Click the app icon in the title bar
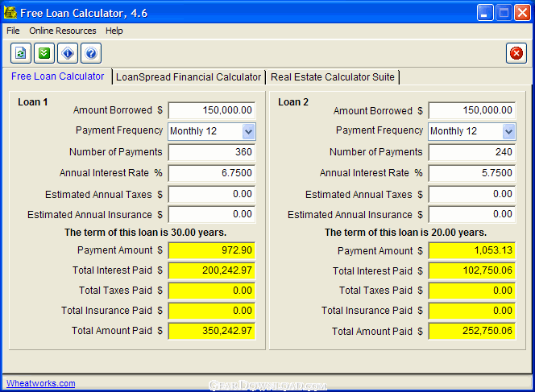The height and width of the screenshot is (392, 535). click(x=10, y=13)
